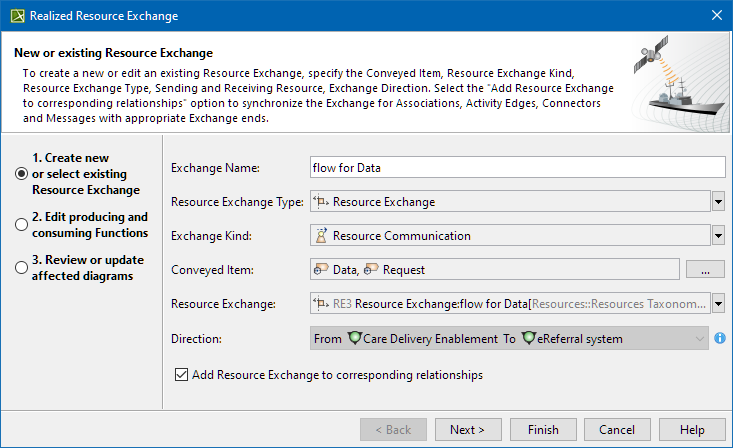Open the Direction combo box
Screen dimensions: 733x448
(x=699, y=339)
